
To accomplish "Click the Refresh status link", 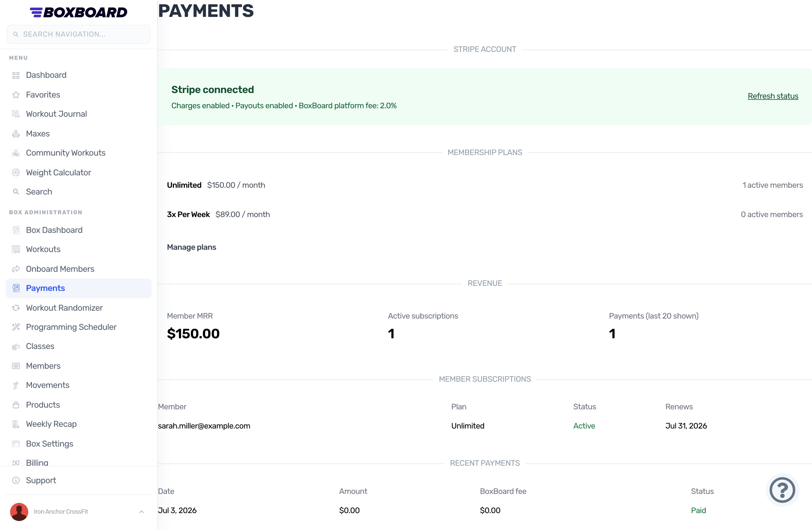I will tap(773, 96).
